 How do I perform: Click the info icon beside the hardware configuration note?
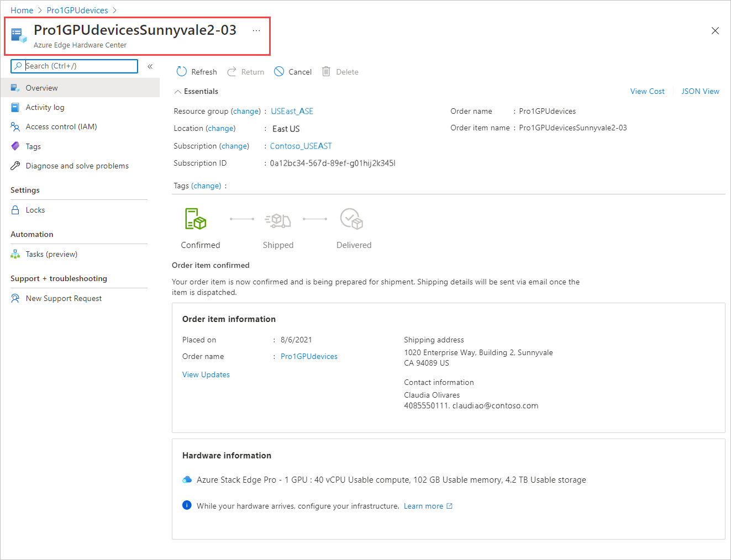[186, 505]
